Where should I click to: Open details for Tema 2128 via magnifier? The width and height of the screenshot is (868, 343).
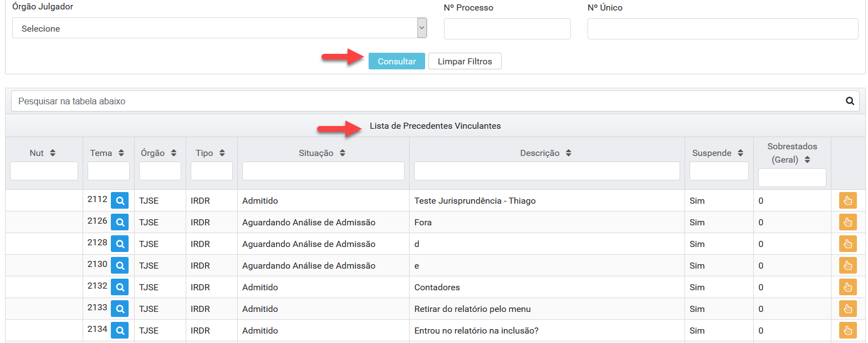point(120,244)
